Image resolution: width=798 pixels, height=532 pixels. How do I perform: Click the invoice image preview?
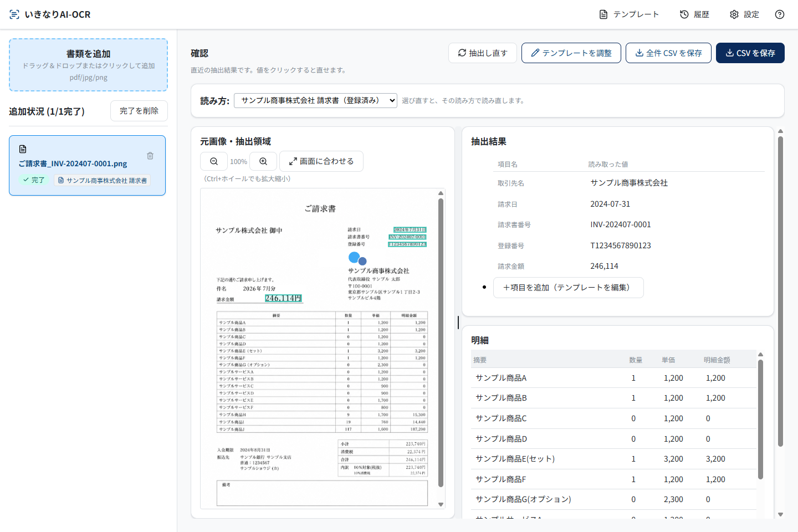319,348
